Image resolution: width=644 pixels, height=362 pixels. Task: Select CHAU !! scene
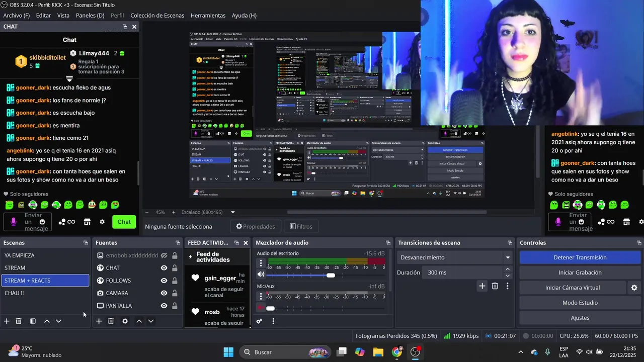pos(45,293)
